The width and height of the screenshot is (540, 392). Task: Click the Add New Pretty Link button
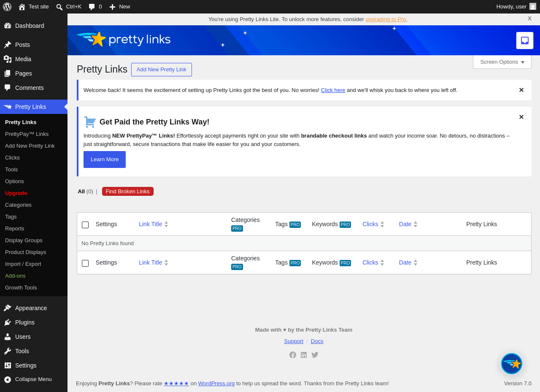(x=162, y=70)
